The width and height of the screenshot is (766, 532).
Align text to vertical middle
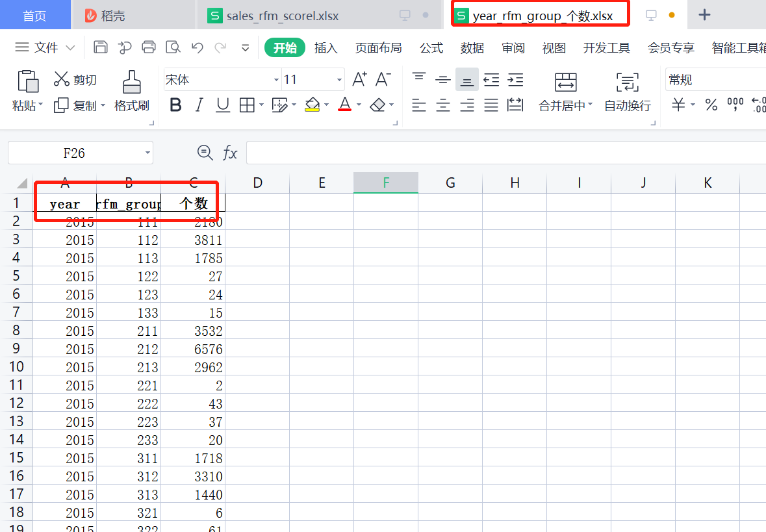[x=442, y=80]
